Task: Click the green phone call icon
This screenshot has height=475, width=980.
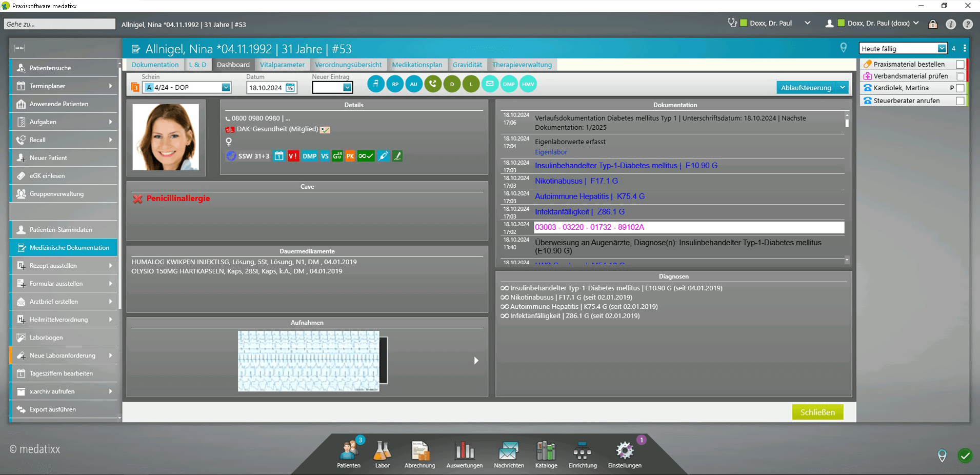Action: tap(433, 84)
